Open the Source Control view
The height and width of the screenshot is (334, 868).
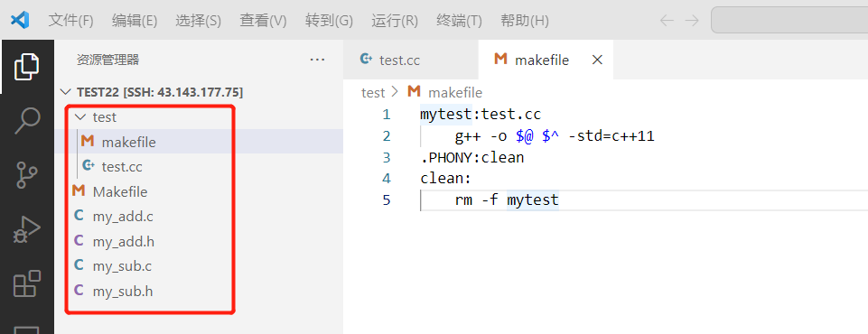tap(26, 174)
